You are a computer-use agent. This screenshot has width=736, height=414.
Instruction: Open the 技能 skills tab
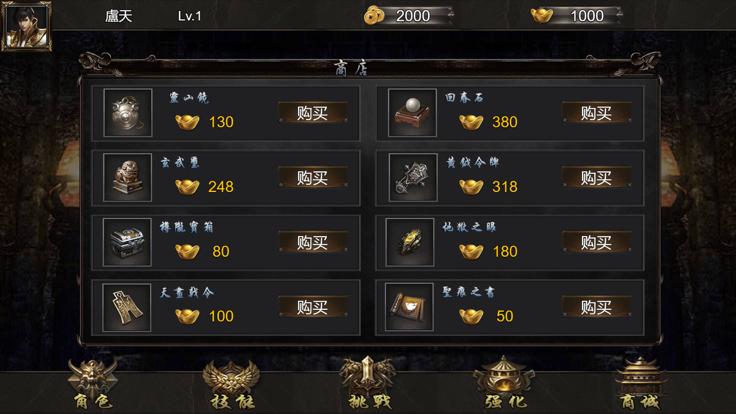(231, 384)
